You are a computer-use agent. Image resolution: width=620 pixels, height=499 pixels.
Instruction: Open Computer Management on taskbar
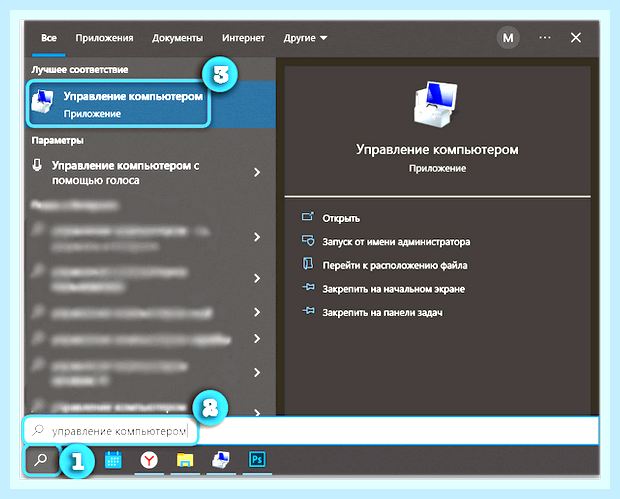221,460
